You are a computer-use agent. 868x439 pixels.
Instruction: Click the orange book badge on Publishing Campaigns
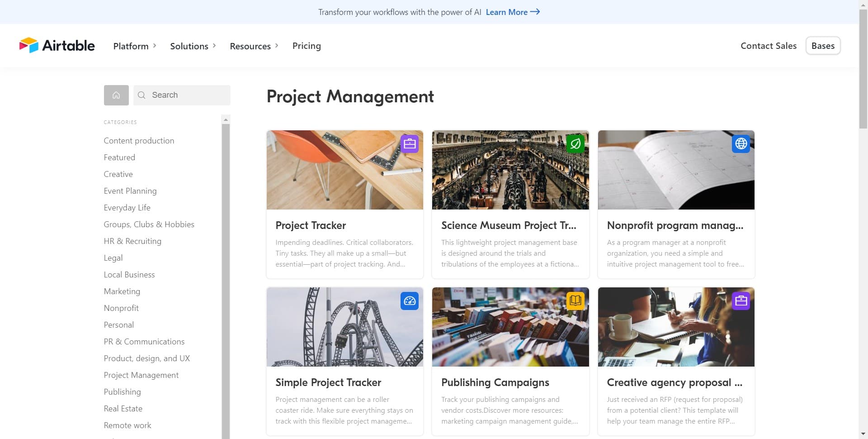click(x=575, y=301)
